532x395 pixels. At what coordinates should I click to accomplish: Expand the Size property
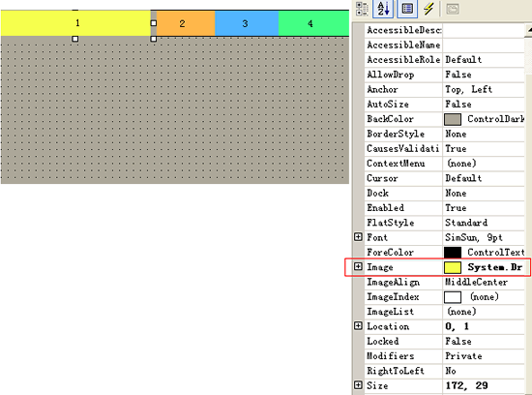(358, 385)
